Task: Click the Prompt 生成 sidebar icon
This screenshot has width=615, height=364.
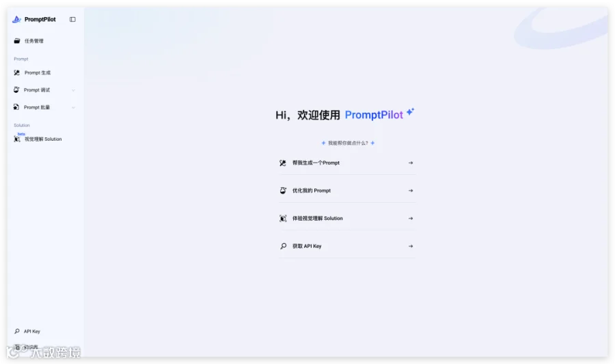Action: pos(17,72)
